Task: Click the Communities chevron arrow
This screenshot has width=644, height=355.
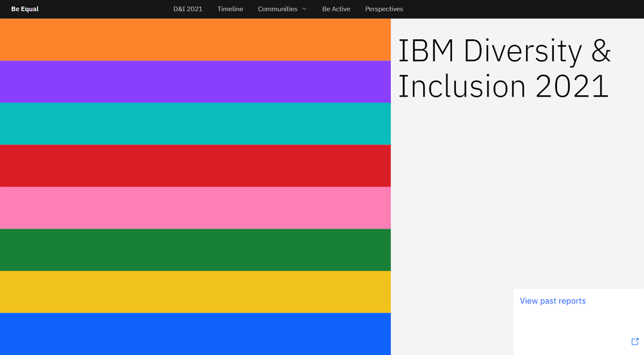Action: click(x=305, y=9)
